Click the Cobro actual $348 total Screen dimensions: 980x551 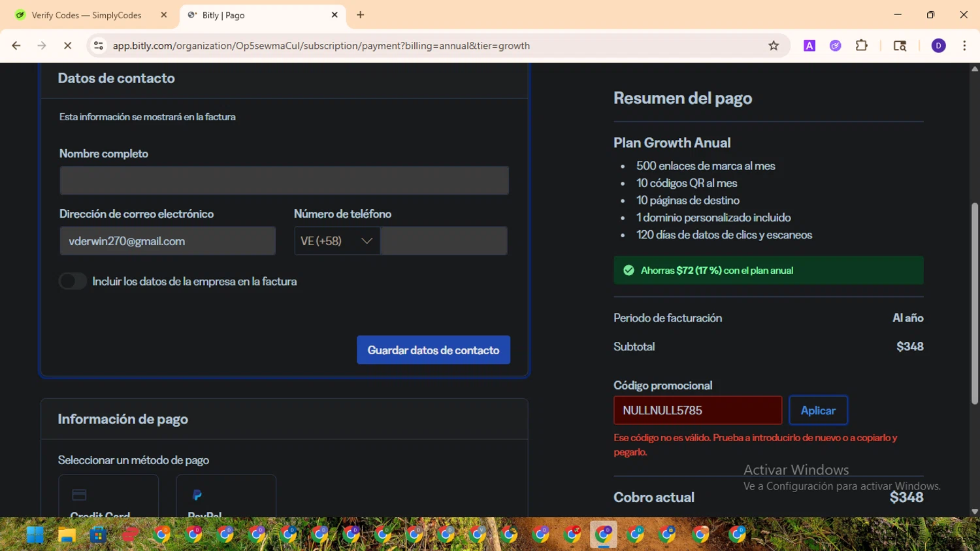tap(906, 497)
